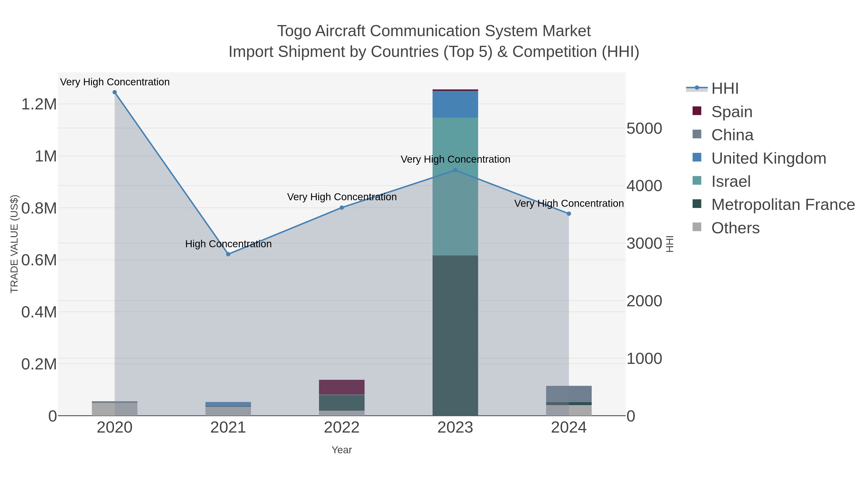The height and width of the screenshot is (488, 868).
Task: Select the 2023 HHI data point
Action: tap(455, 170)
